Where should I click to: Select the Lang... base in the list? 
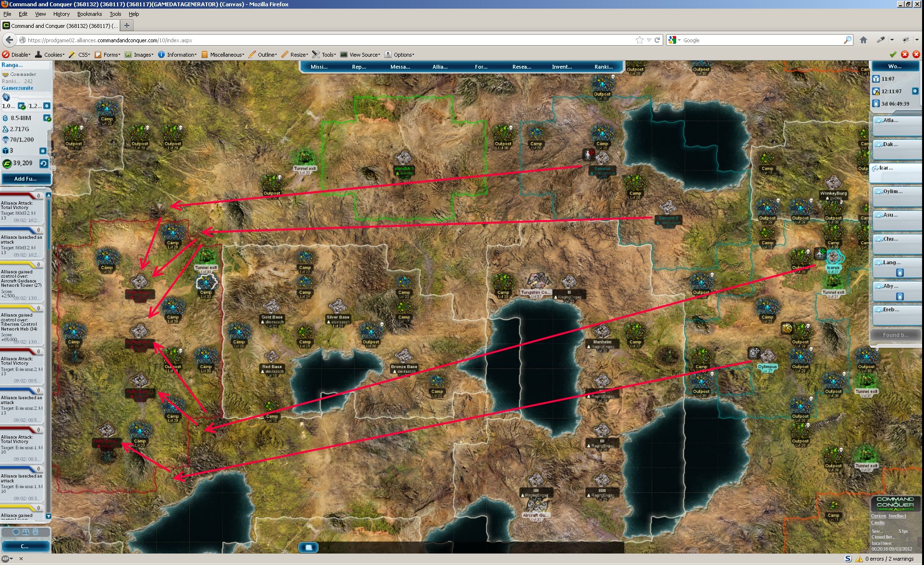[x=897, y=267]
